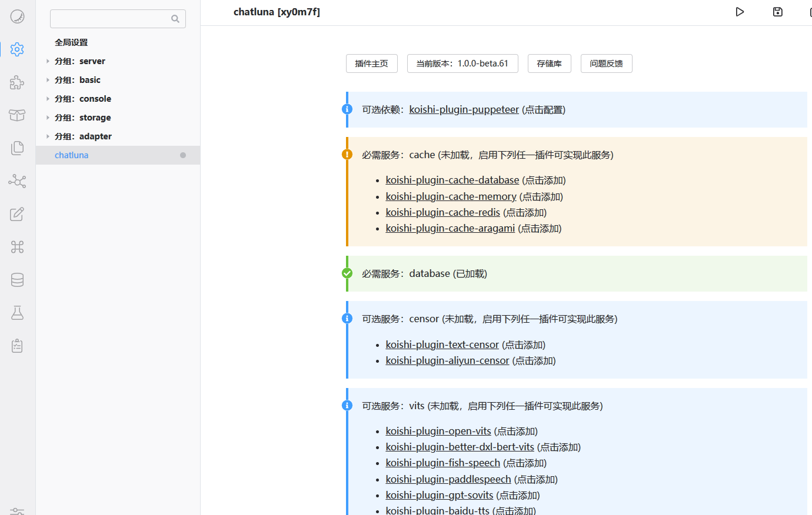This screenshot has height=515, width=812.
Task: Open the logs clipboard icon
Action: (x=16, y=346)
